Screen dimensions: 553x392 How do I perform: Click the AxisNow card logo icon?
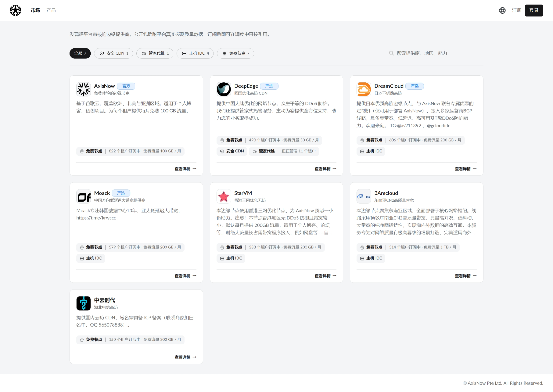pos(83,89)
